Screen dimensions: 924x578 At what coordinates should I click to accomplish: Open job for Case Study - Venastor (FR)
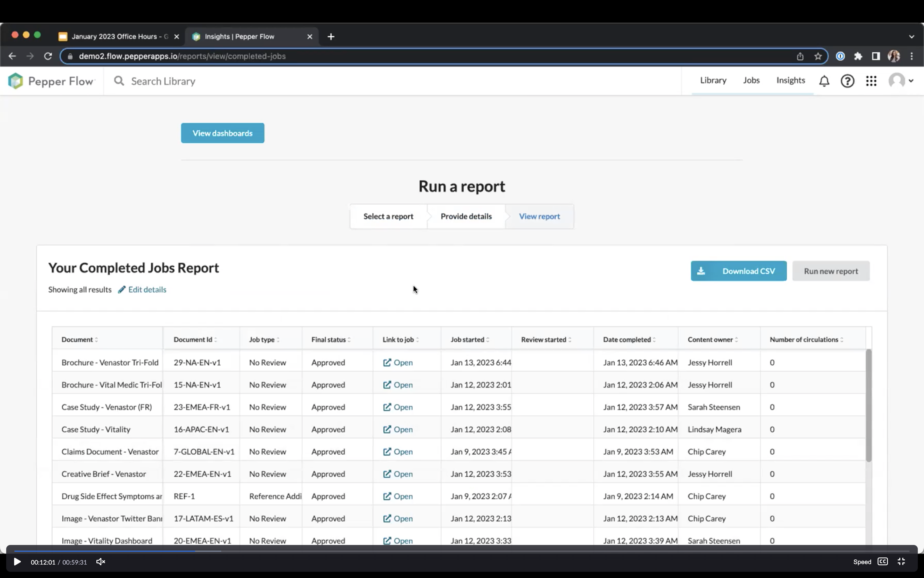[398, 407]
